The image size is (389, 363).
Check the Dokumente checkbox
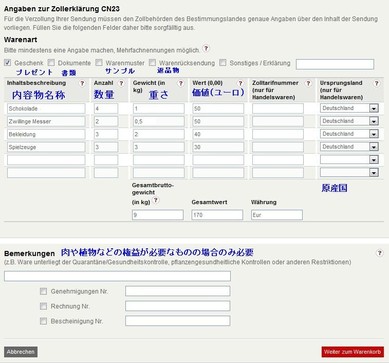pyautogui.click(x=51, y=63)
